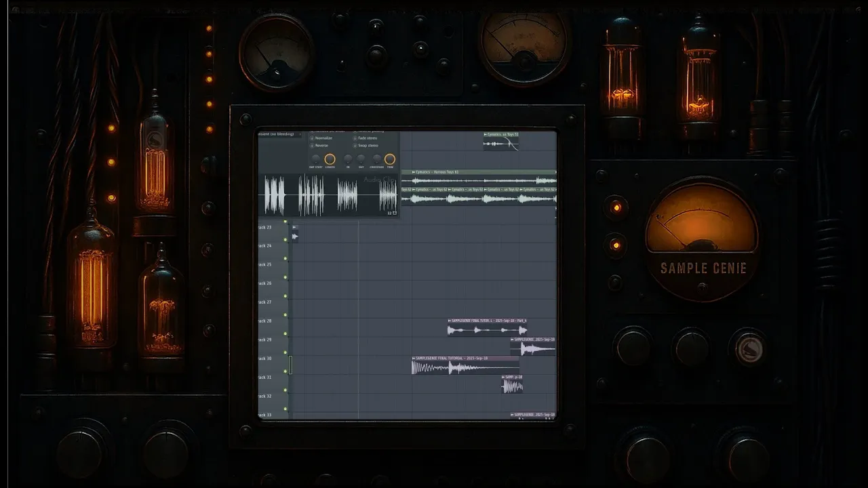Click the Track 27 label
This screenshot has height=488, width=868.
tap(264, 302)
